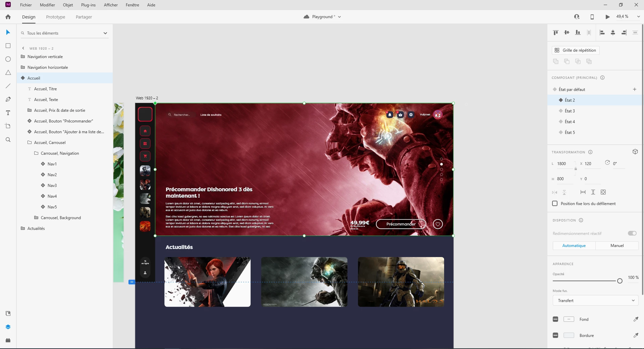Select the Zoom magnifier tool

(8, 140)
